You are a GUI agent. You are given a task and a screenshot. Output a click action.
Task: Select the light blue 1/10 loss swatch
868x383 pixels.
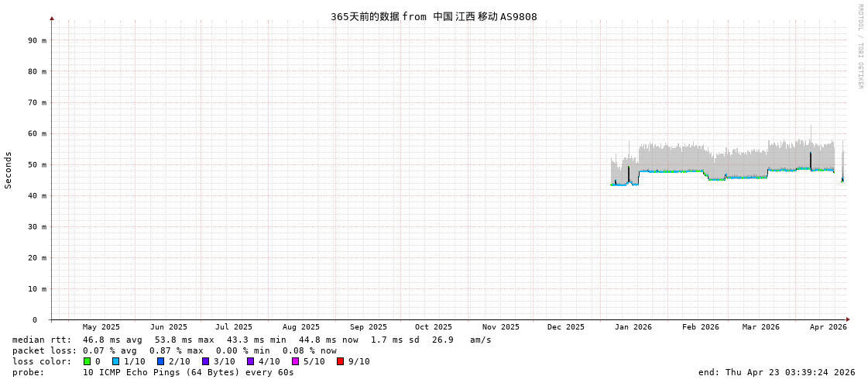(115, 361)
